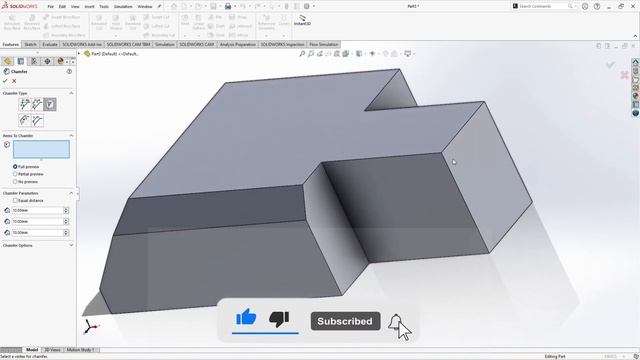Select the Distance Distance chamfer type

coord(37,104)
